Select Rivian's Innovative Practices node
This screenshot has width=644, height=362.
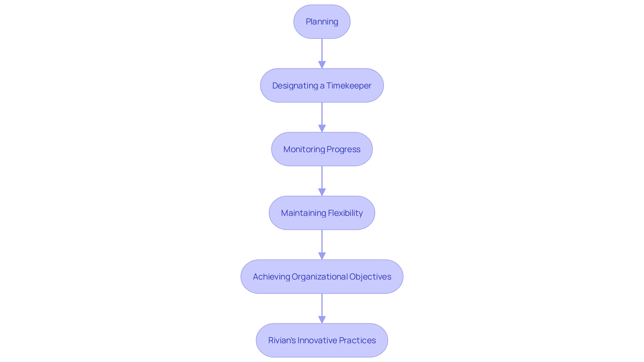point(322,340)
